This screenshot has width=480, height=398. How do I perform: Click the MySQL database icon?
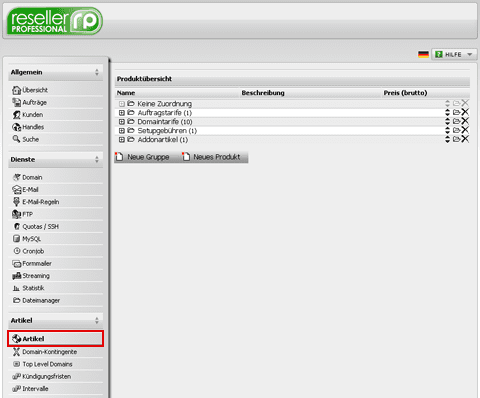[17, 239]
